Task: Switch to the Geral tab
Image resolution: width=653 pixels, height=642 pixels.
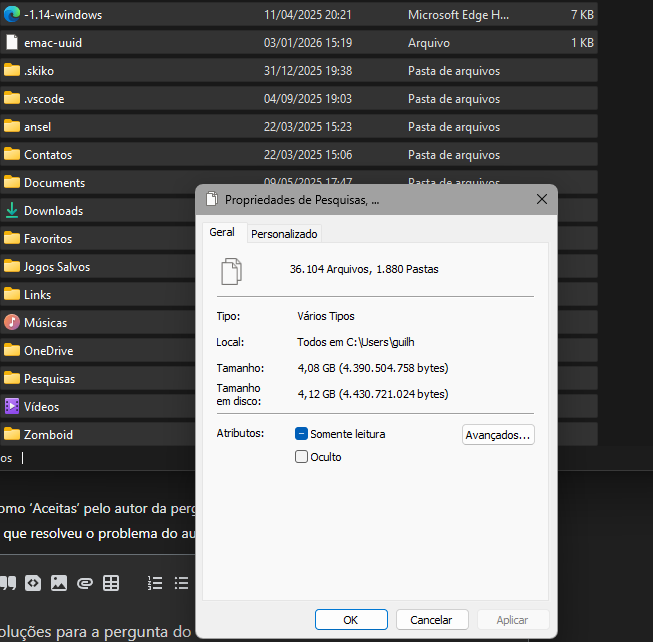Action: point(222,232)
